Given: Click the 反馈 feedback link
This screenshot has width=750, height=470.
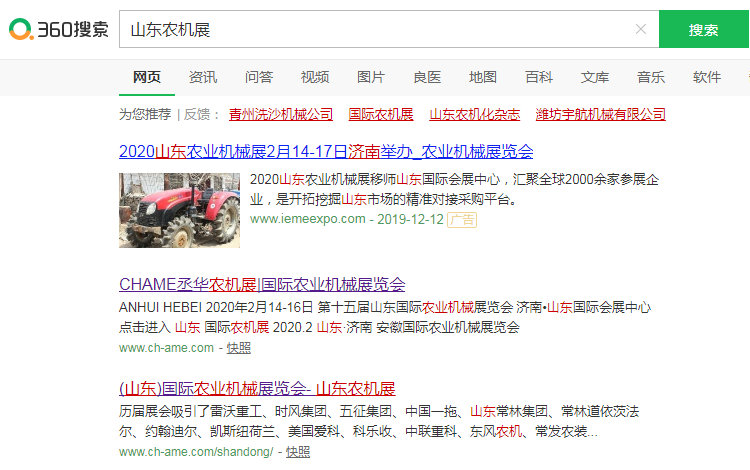Looking at the screenshot, I should pyautogui.click(x=197, y=114).
